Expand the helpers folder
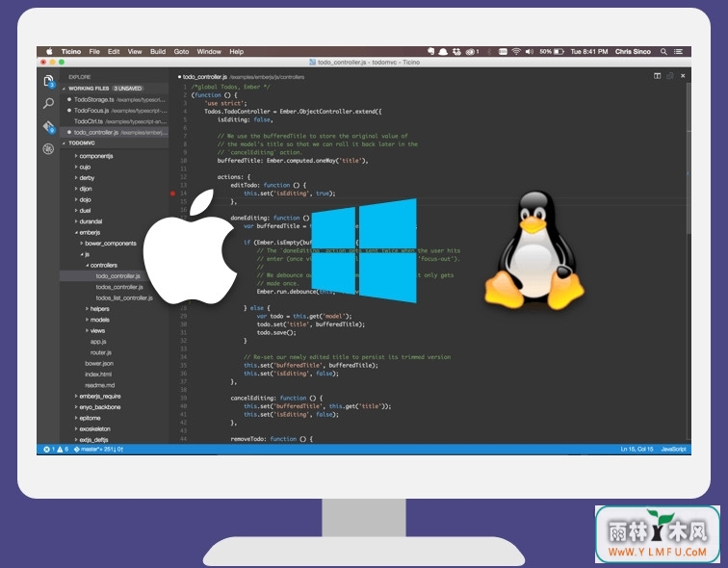Image resolution: width=728 pixels, height=568 pixels. 87,309
